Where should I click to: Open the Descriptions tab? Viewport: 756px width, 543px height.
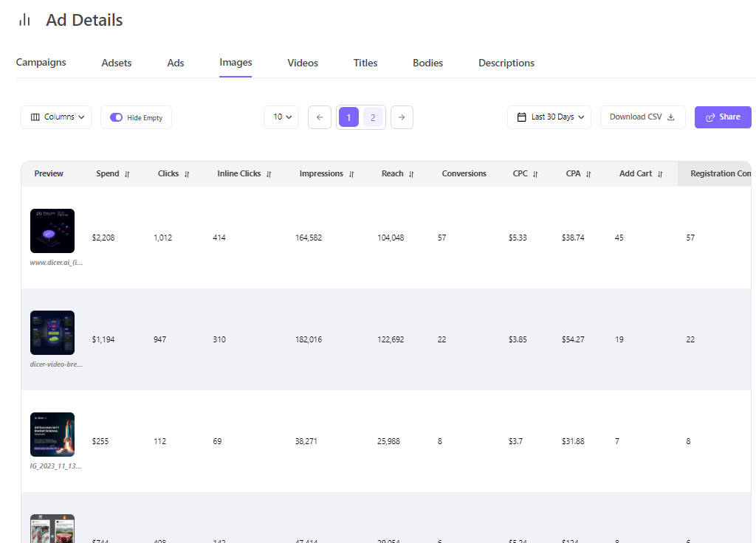506,63
